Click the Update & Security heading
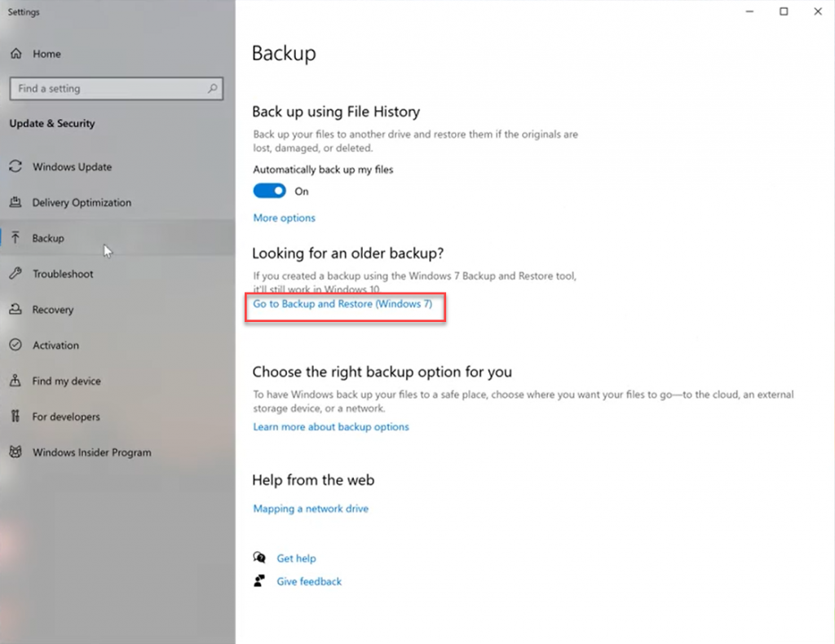 click(52, 123)
